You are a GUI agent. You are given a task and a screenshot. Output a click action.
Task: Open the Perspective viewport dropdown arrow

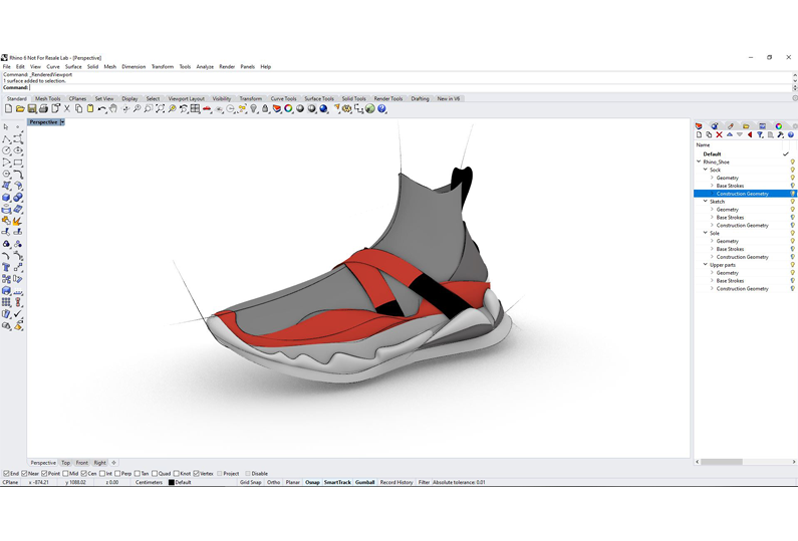[x=62, y=122]
